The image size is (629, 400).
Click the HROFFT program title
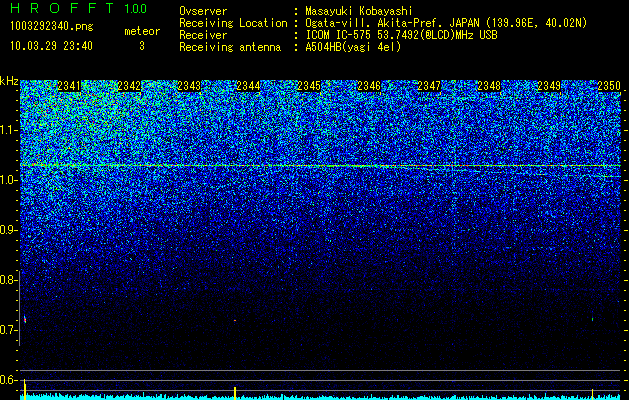[62, 8]
